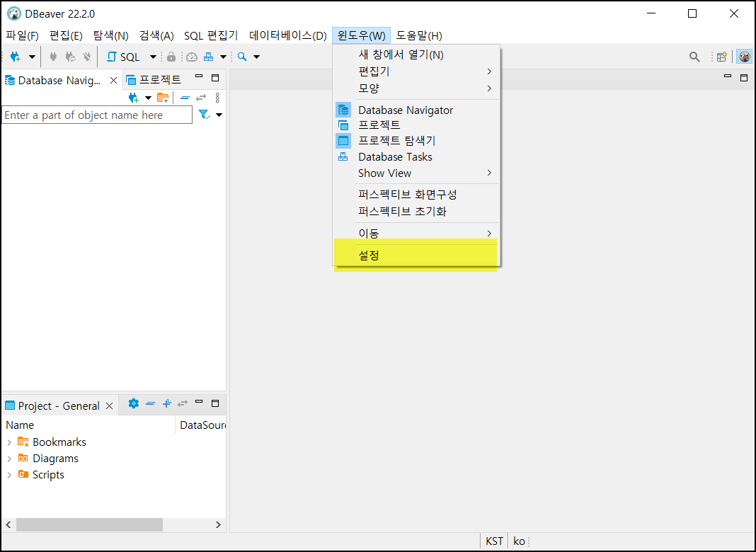Image resolution: width=756 pixels, height=552 pixels.
Task: Open the 검색(A) menu
Action: coord(156,35)
